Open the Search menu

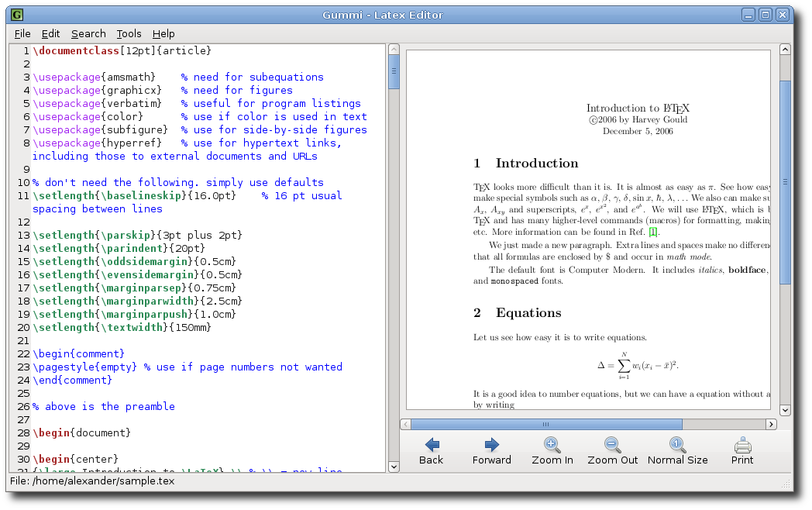tap(88, 33)
